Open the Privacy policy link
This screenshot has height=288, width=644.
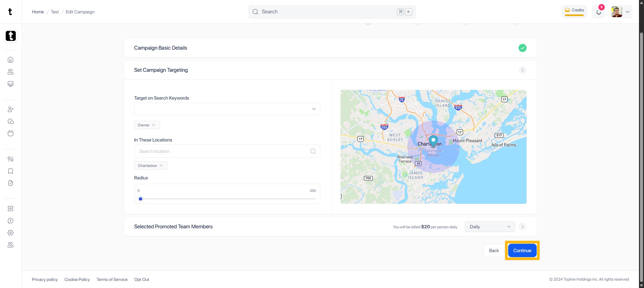tap(45, 280)
